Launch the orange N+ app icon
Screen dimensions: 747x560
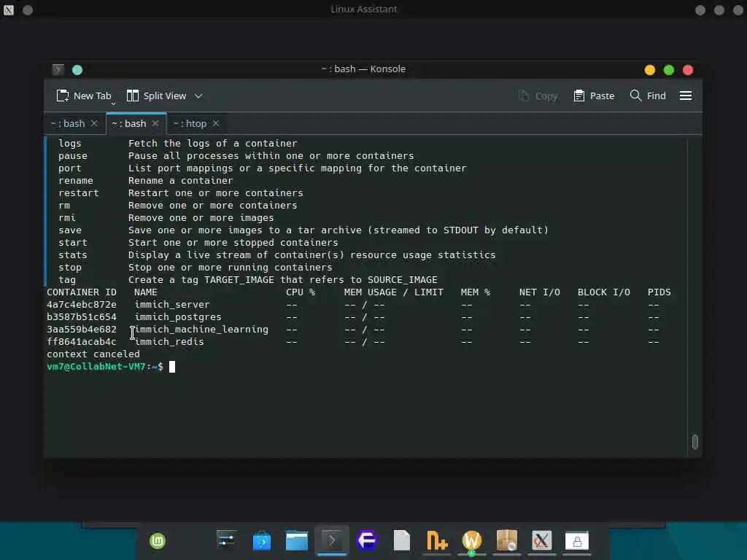click(437, 540)
